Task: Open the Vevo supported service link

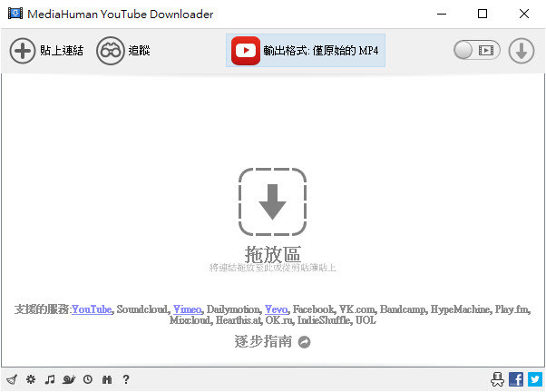Action: (x=277, y=309)
